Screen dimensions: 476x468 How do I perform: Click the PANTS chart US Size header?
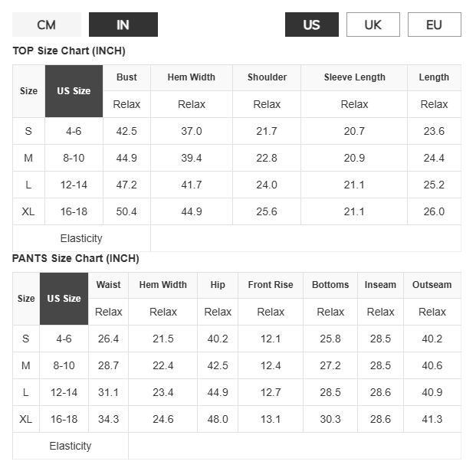click(x=64, y=299)
